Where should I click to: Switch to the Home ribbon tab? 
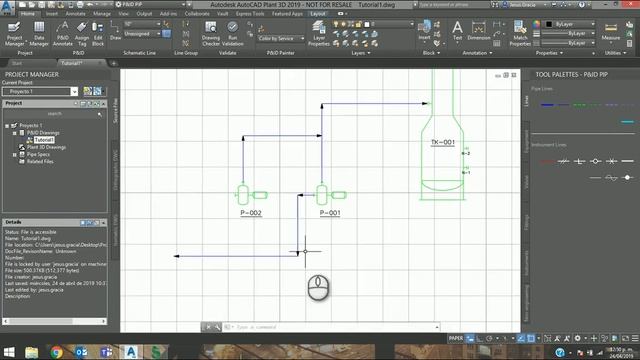coord(28,13)
